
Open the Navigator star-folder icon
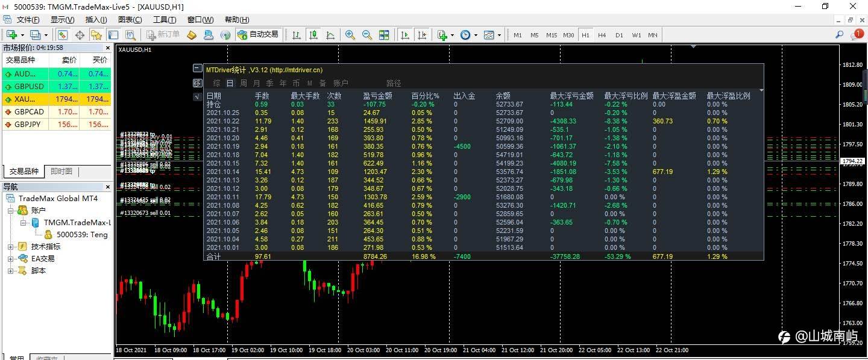click(x=96, y=35)
